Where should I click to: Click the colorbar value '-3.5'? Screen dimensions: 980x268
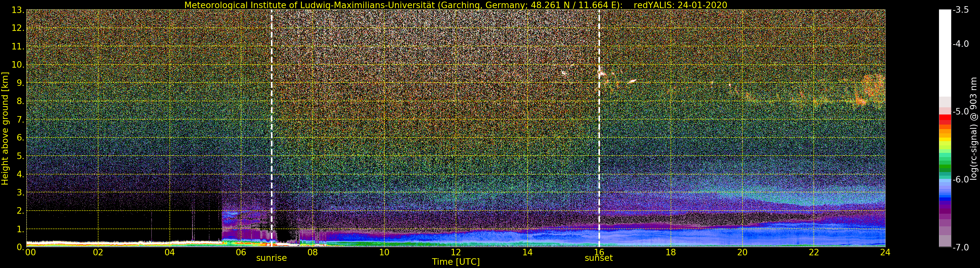point(960,10)
